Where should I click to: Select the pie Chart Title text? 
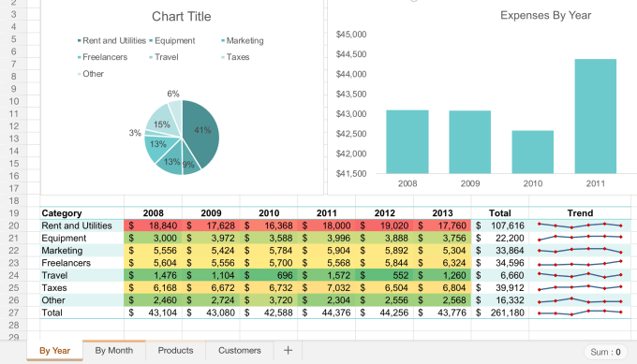181,16
